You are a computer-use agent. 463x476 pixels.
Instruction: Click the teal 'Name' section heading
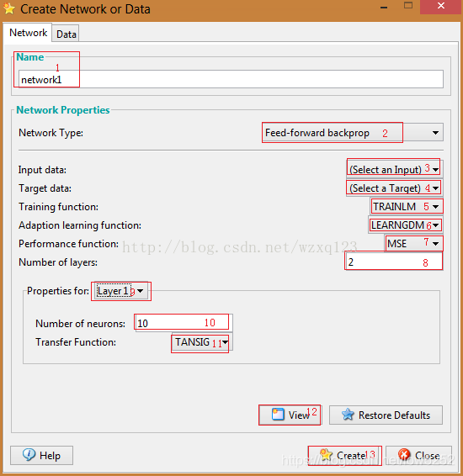pos(29,57)
